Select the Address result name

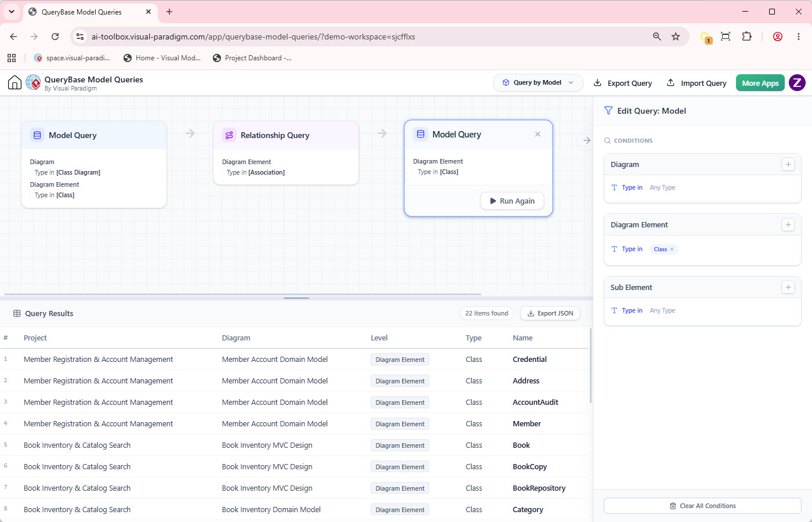click(526, 380)
